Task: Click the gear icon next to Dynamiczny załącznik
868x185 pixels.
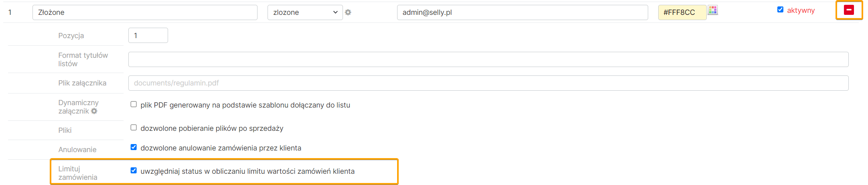Action: pyautogui.click(x=94, y=111)
